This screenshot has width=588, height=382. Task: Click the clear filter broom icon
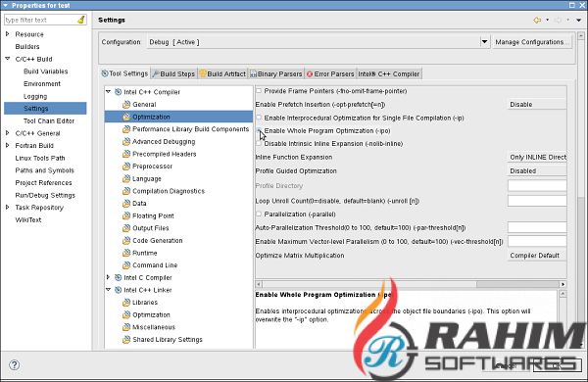pyautogui.click(x=81, y=20)
